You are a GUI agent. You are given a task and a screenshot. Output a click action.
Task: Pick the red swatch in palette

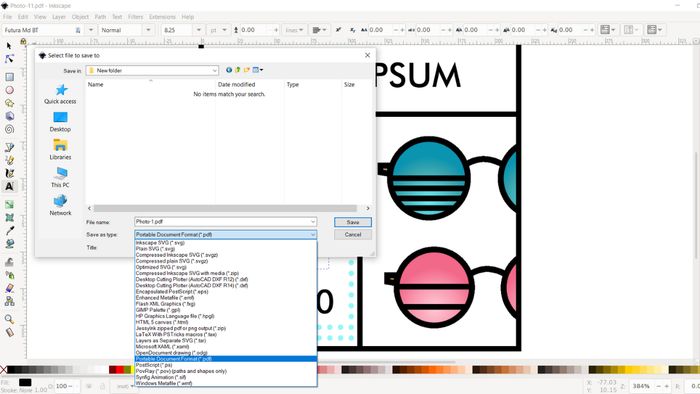click(x=120, y=369)
